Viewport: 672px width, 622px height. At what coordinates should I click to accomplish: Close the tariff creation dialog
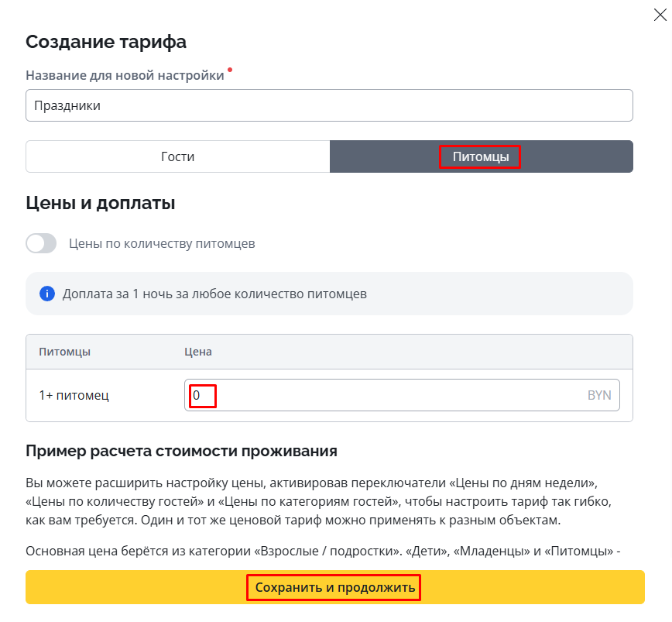pyautogui.click(x=660, y=15)
